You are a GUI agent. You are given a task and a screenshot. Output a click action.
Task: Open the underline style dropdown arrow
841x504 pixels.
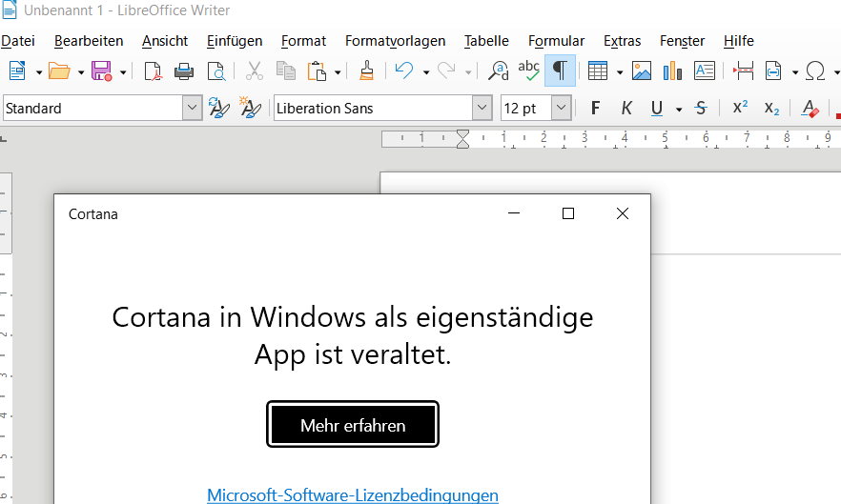point(679,110)
